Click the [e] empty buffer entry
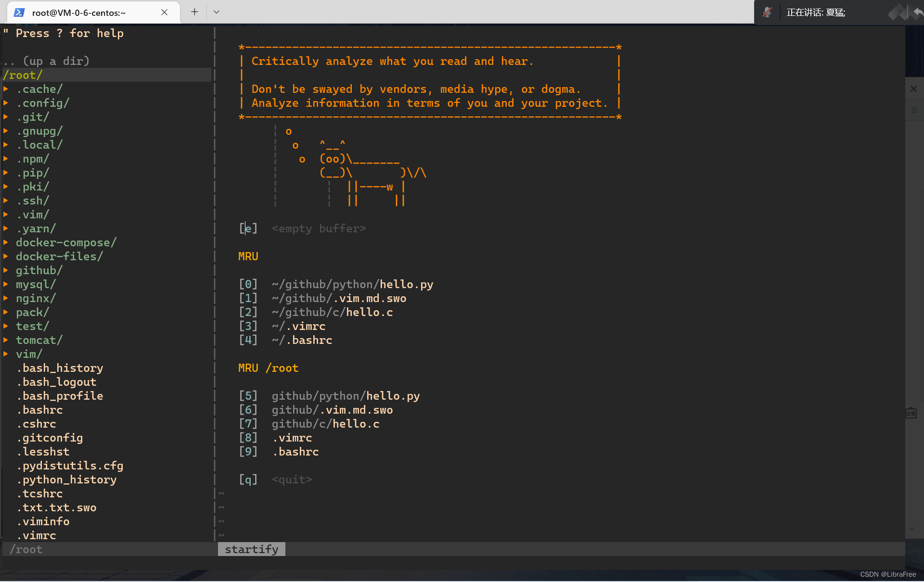 [302, 228]
